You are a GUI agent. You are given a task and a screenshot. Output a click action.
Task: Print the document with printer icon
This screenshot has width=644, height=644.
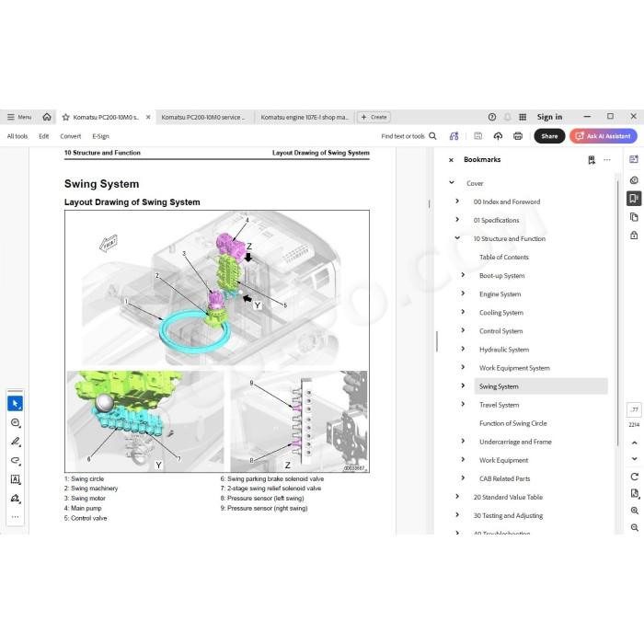[x=518, y=136]
